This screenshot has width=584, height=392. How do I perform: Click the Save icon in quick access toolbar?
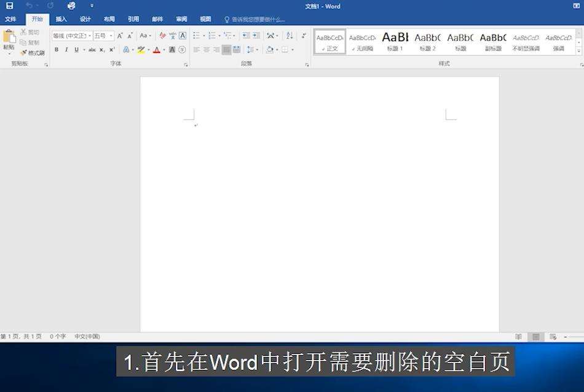pyautogui.click(x=9, y=6)
